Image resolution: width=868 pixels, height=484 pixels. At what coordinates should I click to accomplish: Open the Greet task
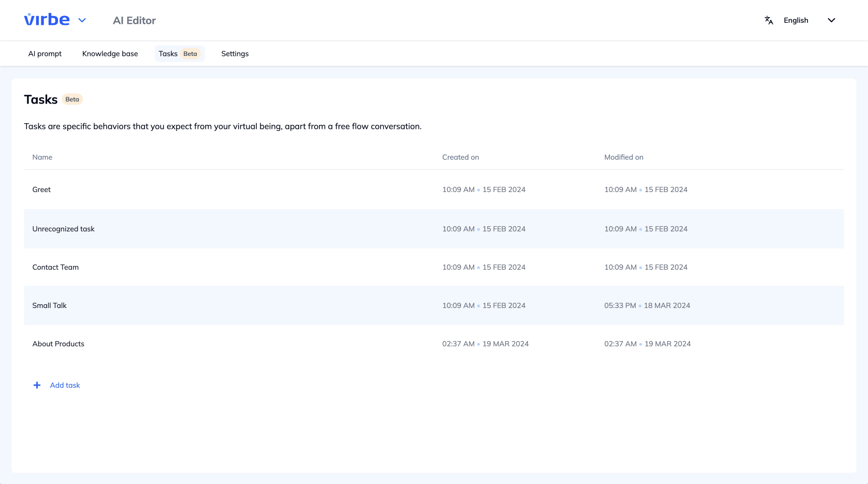41,189
